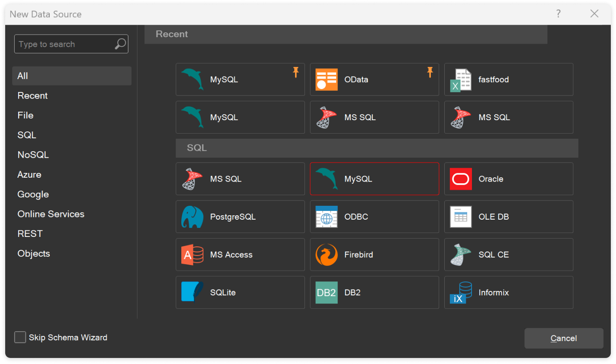Choose the SQLite label text
Screen dimensions: 616x364
point(223,293)
